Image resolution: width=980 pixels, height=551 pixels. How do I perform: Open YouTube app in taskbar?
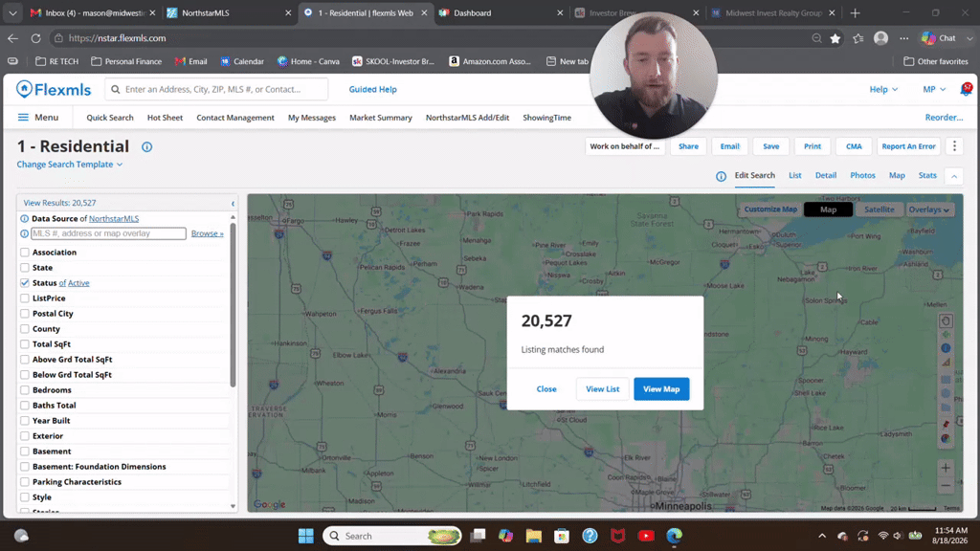point(646,536)
